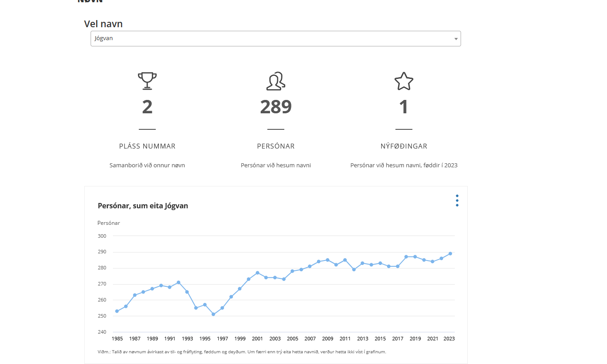
Task: Click the PLÁSS NUMMAR label
Action: coord(147,146)
